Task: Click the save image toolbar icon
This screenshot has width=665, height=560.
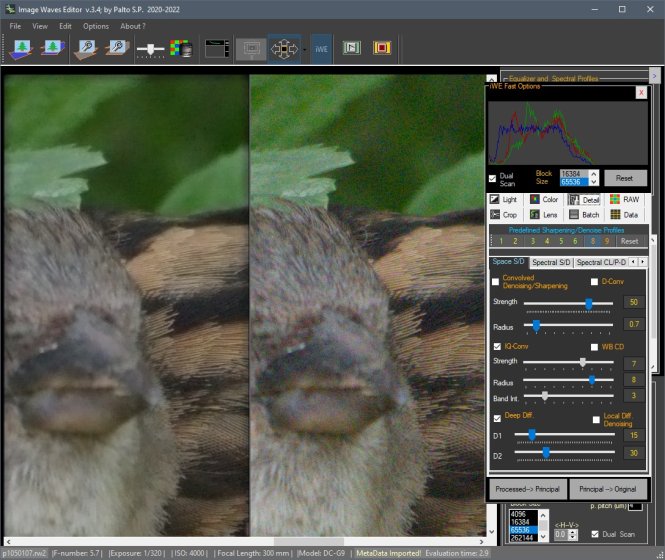Action: pyautogui.click(x=53, y=49)
